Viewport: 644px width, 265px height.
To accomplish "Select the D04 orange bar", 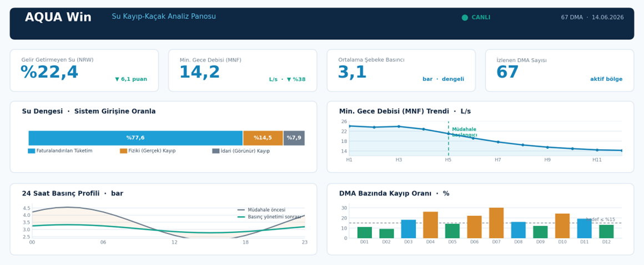I will tap(430, 225).
